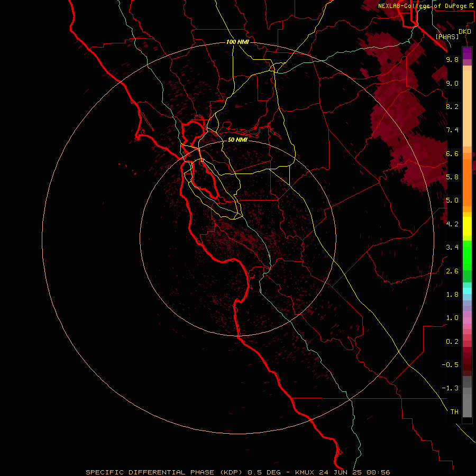Screen dimensions: 476x476
Task: Click the TH threshold label
Action: [x=454, y=412]
